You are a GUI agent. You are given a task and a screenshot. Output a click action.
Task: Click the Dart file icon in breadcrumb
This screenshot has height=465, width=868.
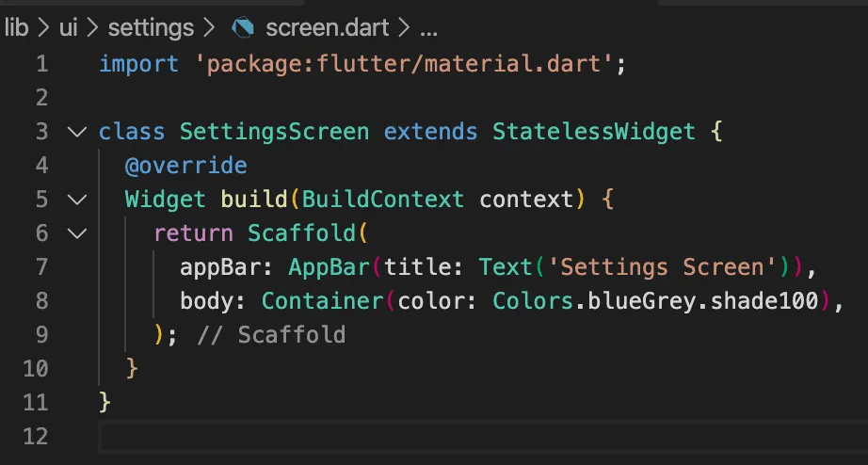click(244, 27)
